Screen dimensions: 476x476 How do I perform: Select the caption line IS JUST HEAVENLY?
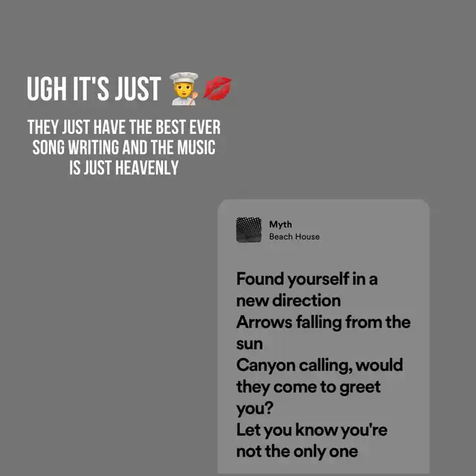(124, 168)
